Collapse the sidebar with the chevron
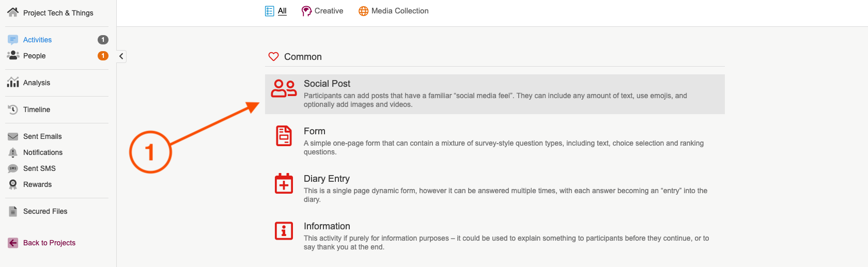This screenshot has width=868, height=267. [x=121, y=56]
